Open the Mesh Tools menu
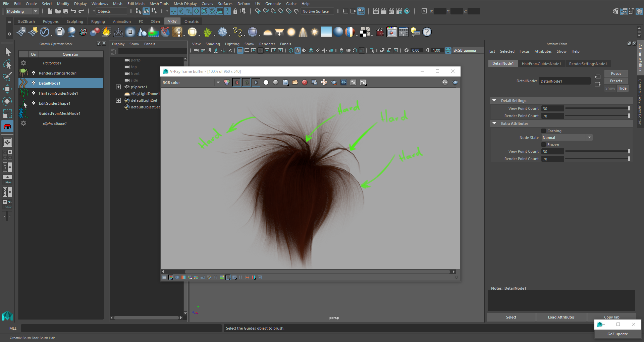The height and width of the screenshot is (342, 644). coord(159,4)
